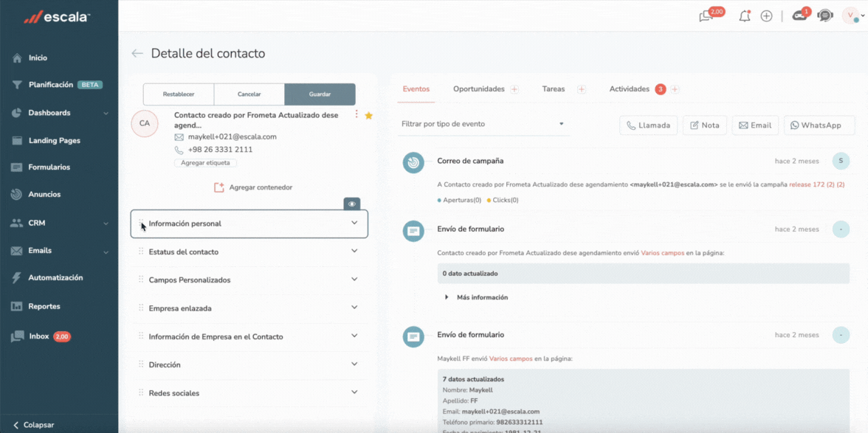Click the back arrow beside Detalle del contacto
Screen dimensions: 868x433
[137, 54]
